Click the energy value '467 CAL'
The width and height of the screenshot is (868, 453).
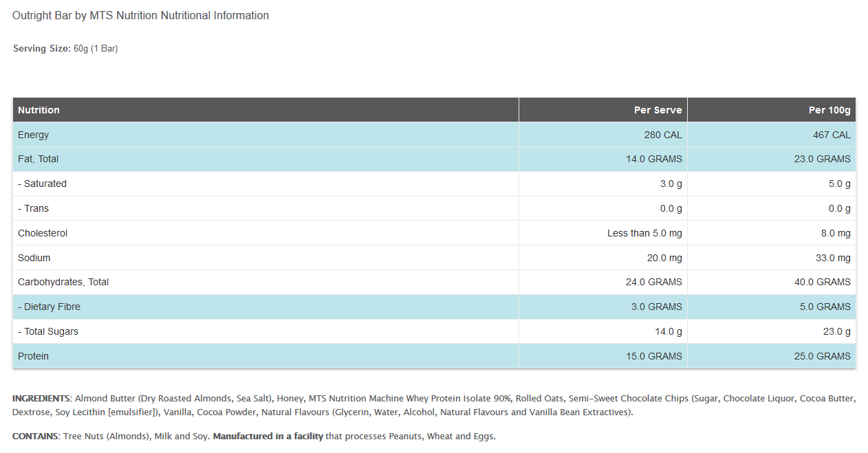[832, 135]
